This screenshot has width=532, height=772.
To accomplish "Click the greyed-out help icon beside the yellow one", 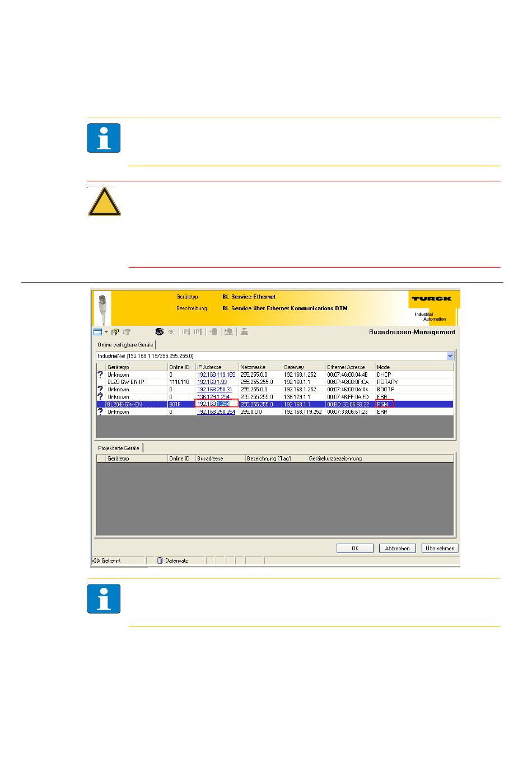I will click(127, 332).
